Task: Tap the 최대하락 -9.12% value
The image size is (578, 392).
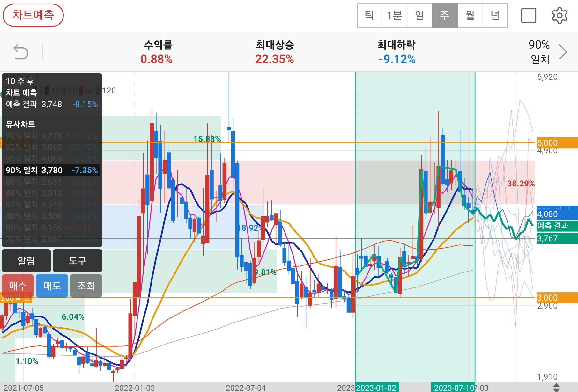Action: [397, 59]
